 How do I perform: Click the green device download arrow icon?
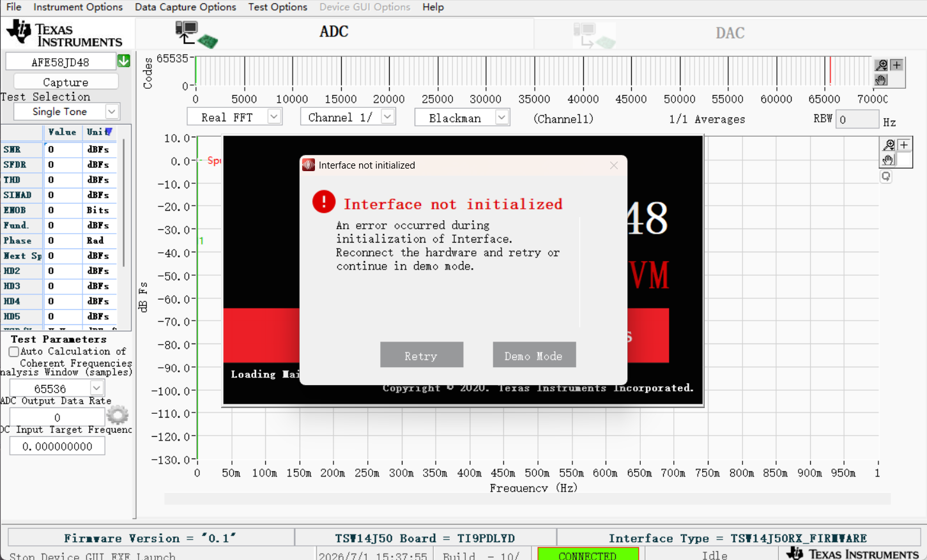click(x=124, y=61)
